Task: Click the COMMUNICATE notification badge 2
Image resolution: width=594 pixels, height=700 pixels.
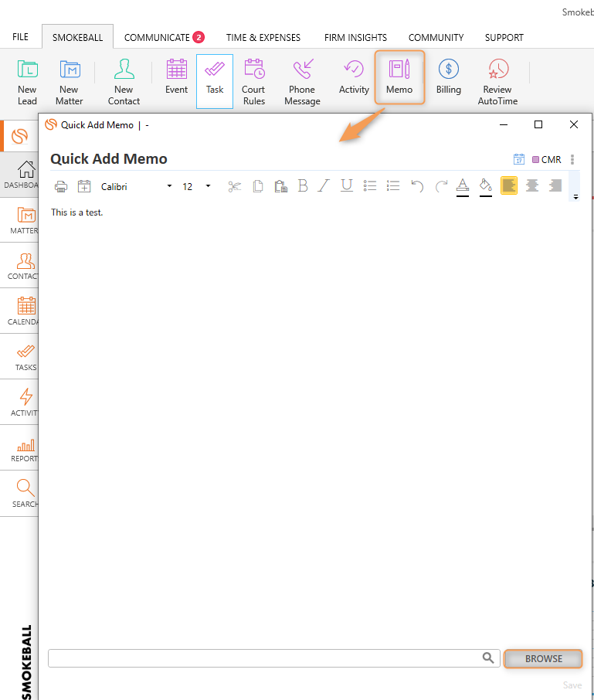Action: 199,37
